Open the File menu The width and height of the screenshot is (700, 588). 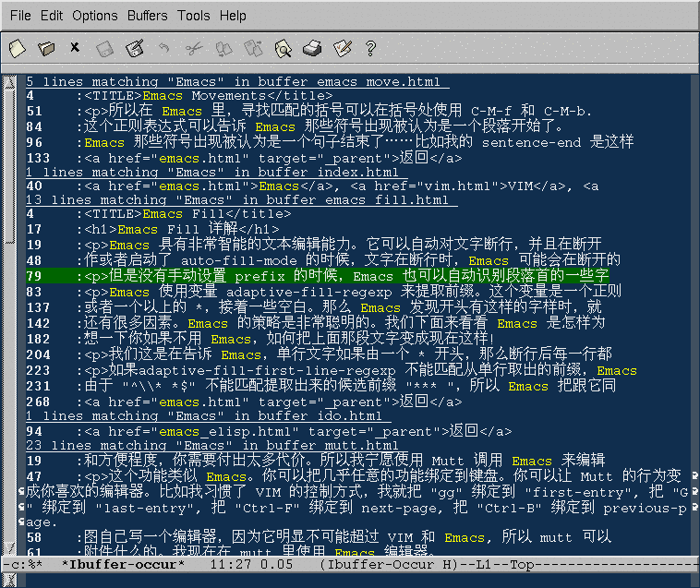pyautogui.click(x=20, y=16)
